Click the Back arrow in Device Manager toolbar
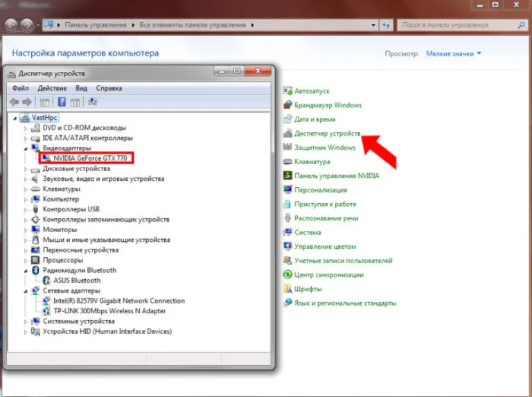The image size is (532, 397). (15, 102)
